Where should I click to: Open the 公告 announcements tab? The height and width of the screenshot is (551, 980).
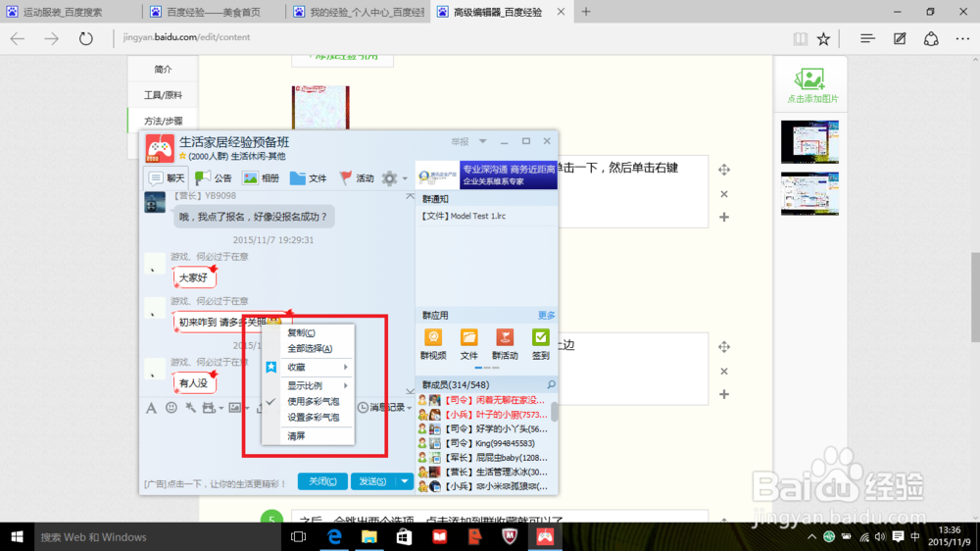(x=213, y=178)
